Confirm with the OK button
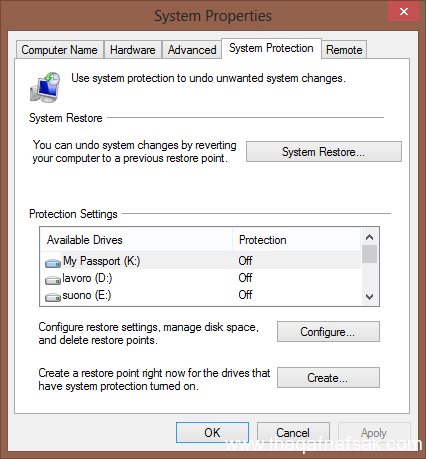Viewport: 426px width, 459px height. 212,433
